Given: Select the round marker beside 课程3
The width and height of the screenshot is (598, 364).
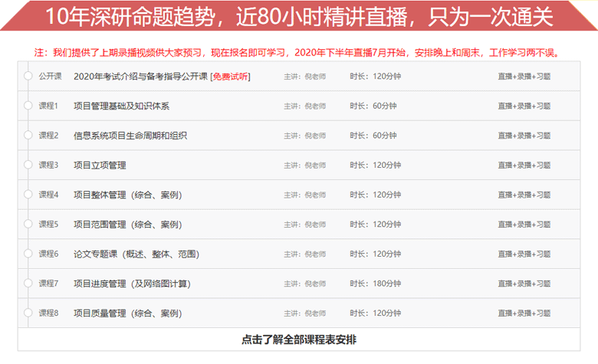Looking at the screenshot, I should pyautogui.click(x=28, y=165).
